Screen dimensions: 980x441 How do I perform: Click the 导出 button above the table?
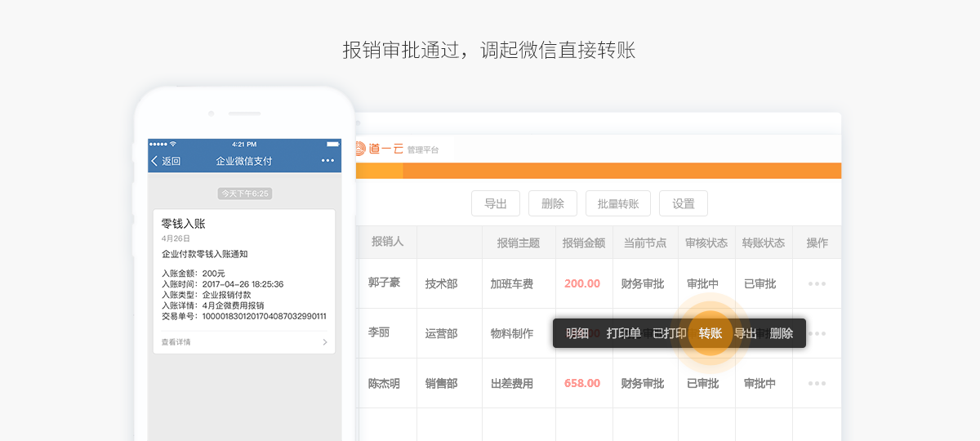(x=496, y=203)
